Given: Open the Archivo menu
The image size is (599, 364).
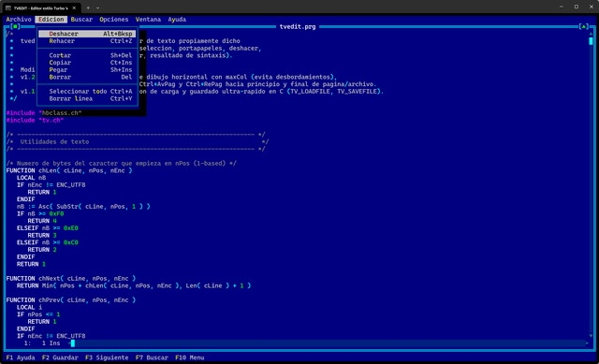Looking at the screenshot, I should [19, 20].
